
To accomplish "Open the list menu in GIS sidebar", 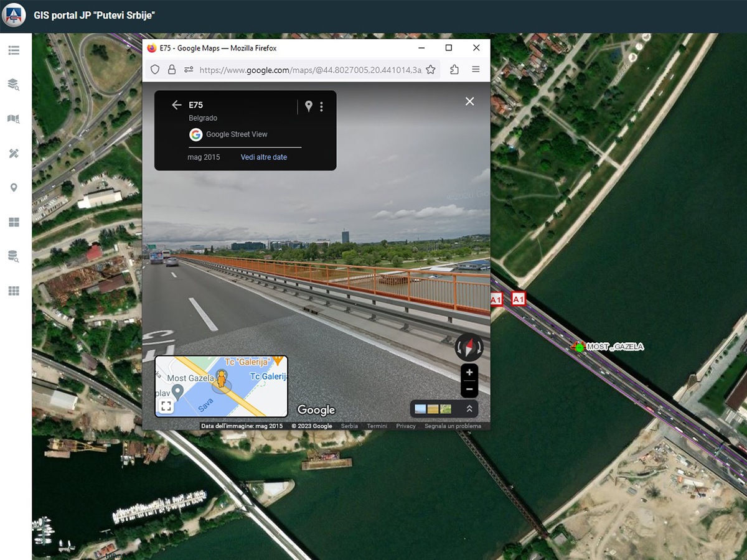I will coord(14,50).
